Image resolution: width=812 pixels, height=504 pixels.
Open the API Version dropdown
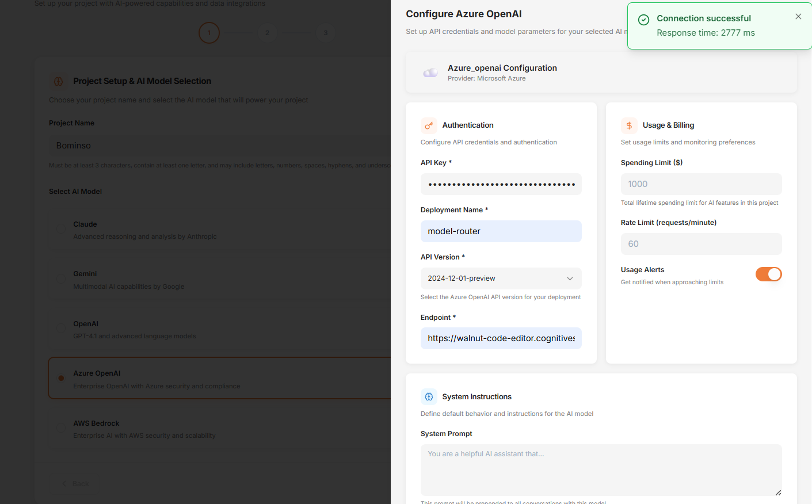(x=501, y=278)
